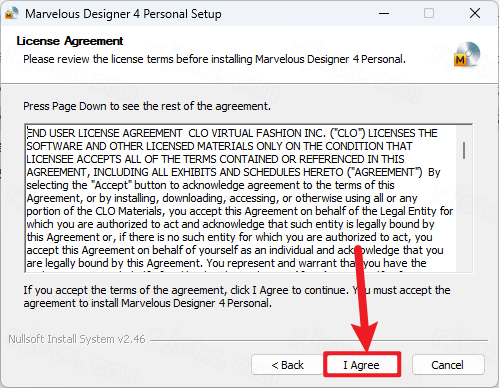The width and height of the screenshot is (499, 388).
Task: Click the license text scrollbar thumb
Action: [x=464, y=150]
